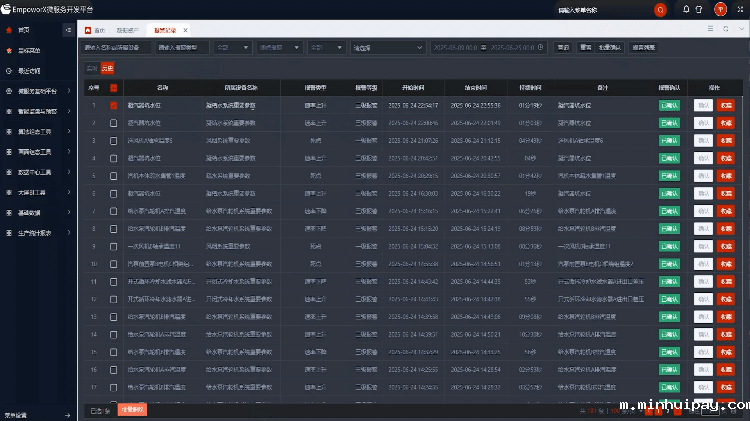Click the T-shirt theme icon
This screenshot has width=750, height=421.
tap(699, 9)
